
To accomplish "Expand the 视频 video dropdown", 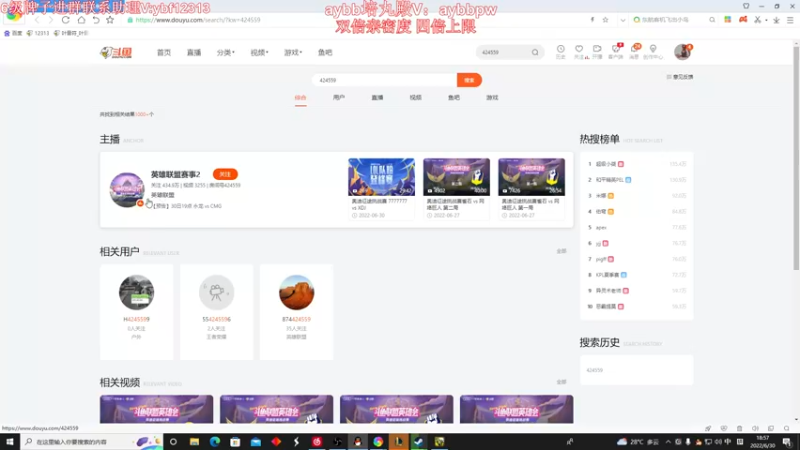I will click(259, 53).
